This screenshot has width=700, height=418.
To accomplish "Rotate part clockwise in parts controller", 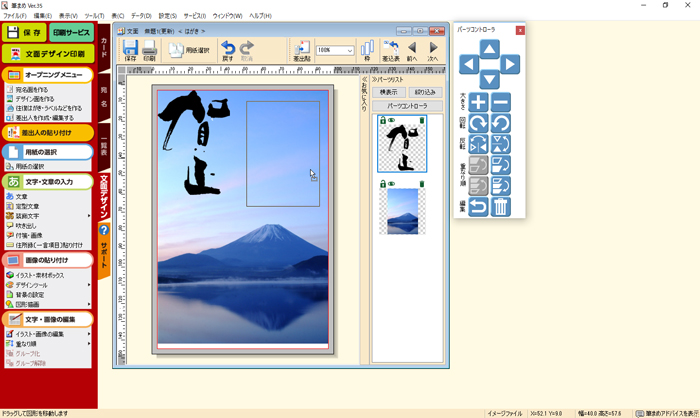I will click(x=478, y=123).
